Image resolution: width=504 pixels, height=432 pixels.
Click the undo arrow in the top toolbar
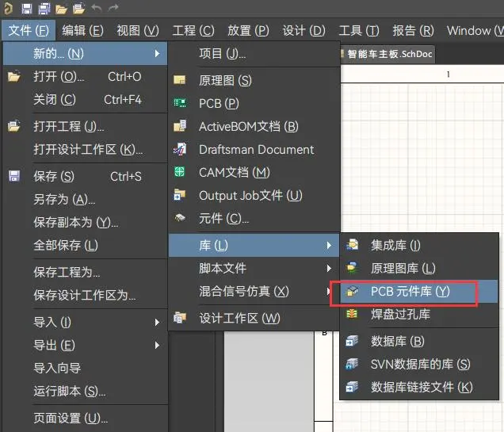pyautogui.click(x=97, y=9)
